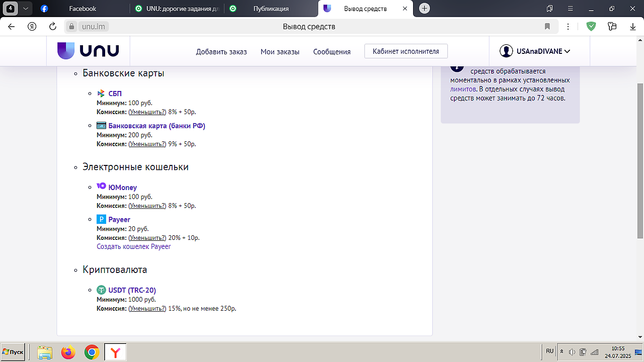This screenshot has height=362, width=644.
Task: Click the ЮMoney wallet icon
Action: (101, 187)
